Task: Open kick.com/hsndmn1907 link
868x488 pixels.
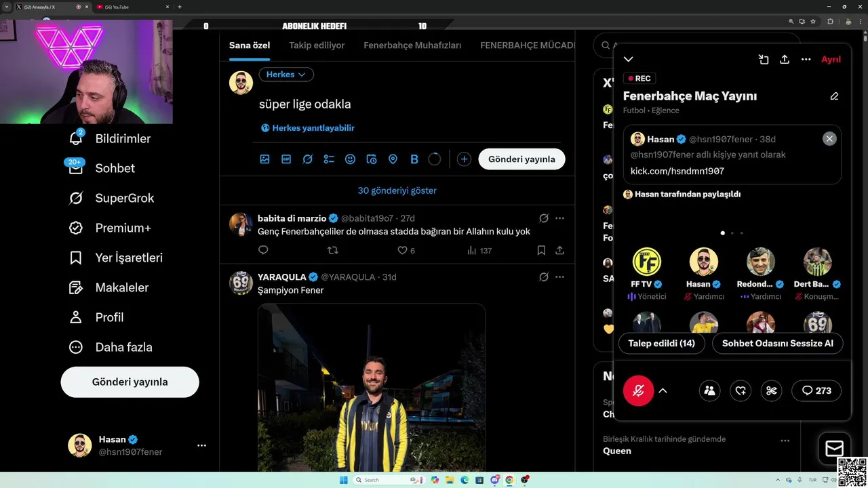Action: (x=677, y=171)
